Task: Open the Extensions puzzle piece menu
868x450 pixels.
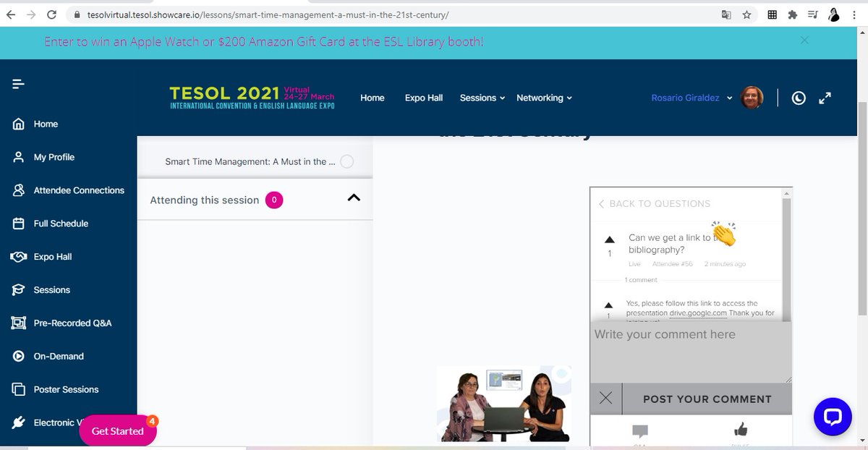Action: [x=792, y=14]
